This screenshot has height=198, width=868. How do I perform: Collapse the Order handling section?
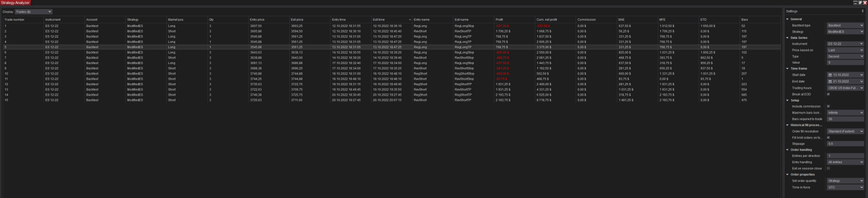(x=788, y=150)
